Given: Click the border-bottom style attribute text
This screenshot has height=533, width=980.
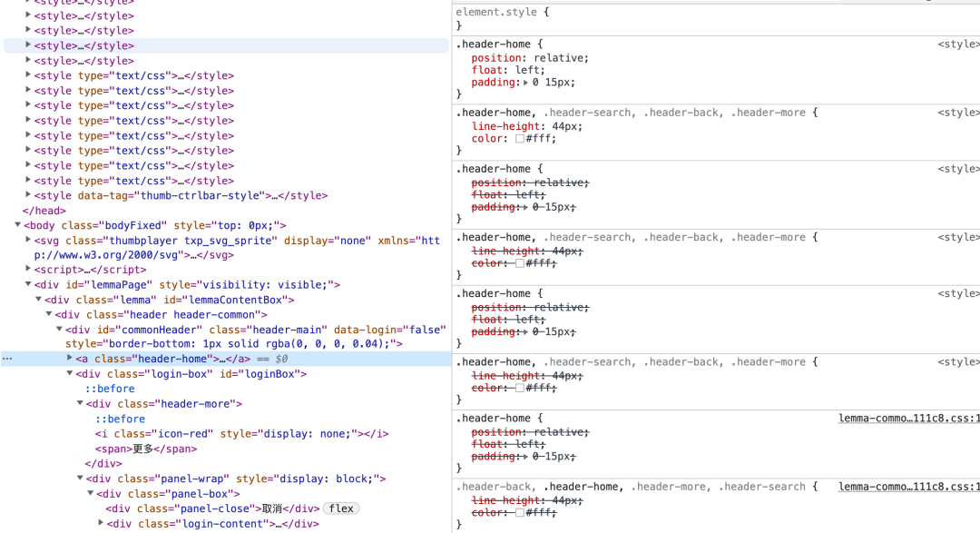Looking at the screenshot, I should coord(234,343).
